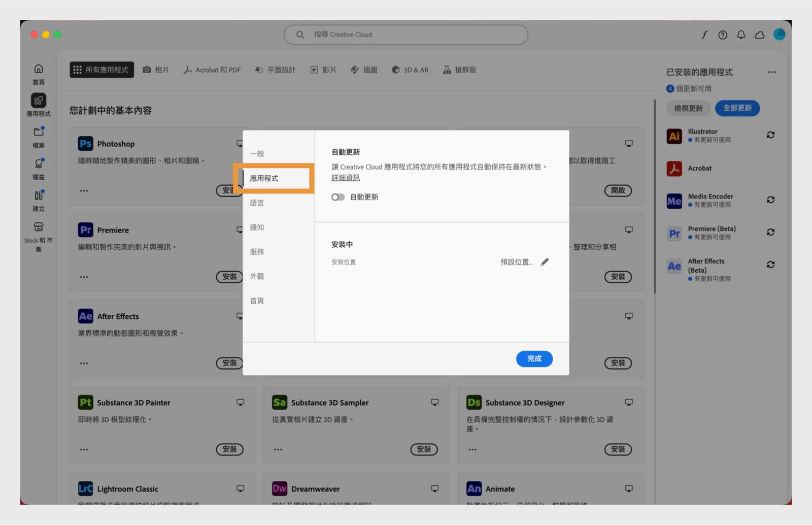This screenshot has width=812, height=525.
Task: Click 安裝 on Substance 3D Painter card
Action: (x=230, y=449)
